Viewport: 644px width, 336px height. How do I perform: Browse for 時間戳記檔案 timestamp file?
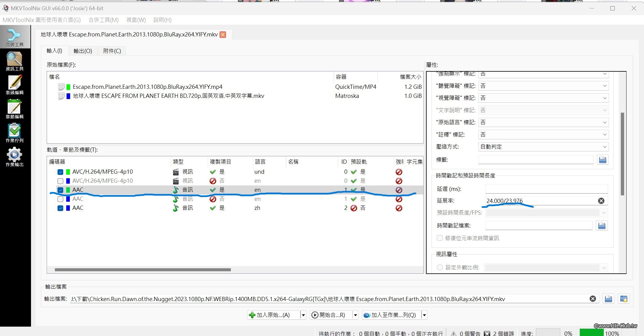[x=602, y=226]
